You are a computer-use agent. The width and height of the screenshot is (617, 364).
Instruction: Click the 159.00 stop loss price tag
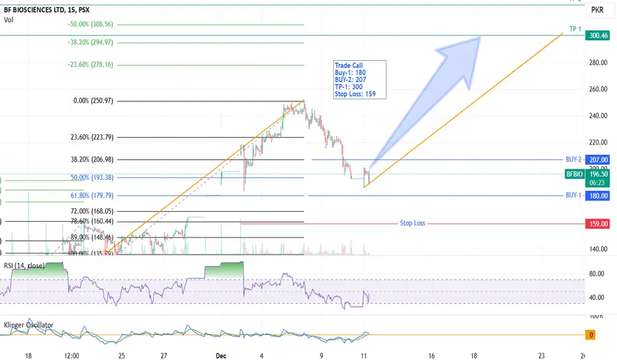click(x=597, y=224)
